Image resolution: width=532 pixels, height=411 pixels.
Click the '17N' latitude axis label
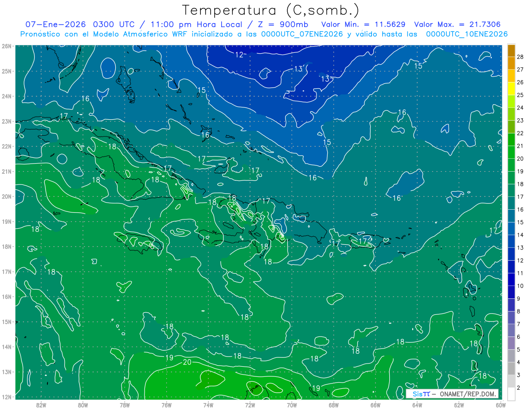click(6, 271)
